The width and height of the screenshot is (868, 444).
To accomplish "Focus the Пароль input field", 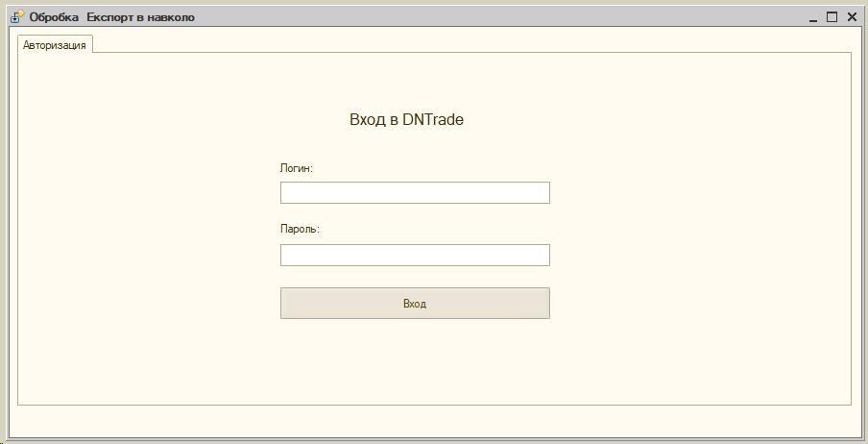I will click(415, 255).
